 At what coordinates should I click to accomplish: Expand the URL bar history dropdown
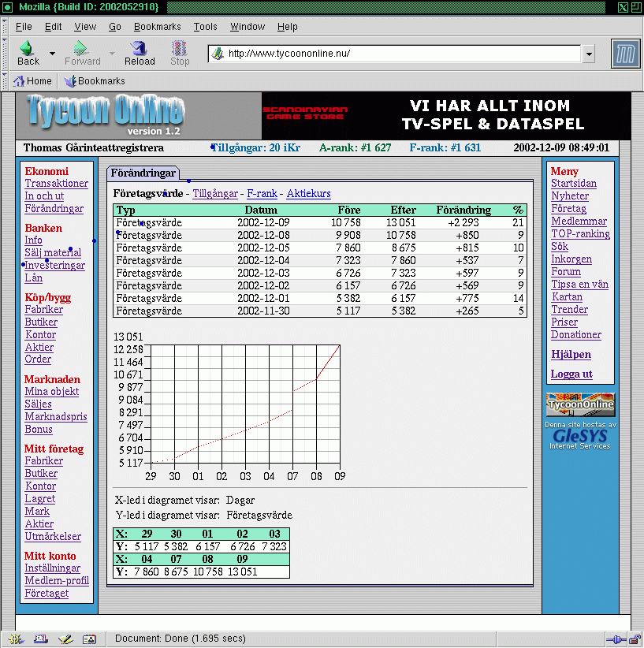click(589, 54)
